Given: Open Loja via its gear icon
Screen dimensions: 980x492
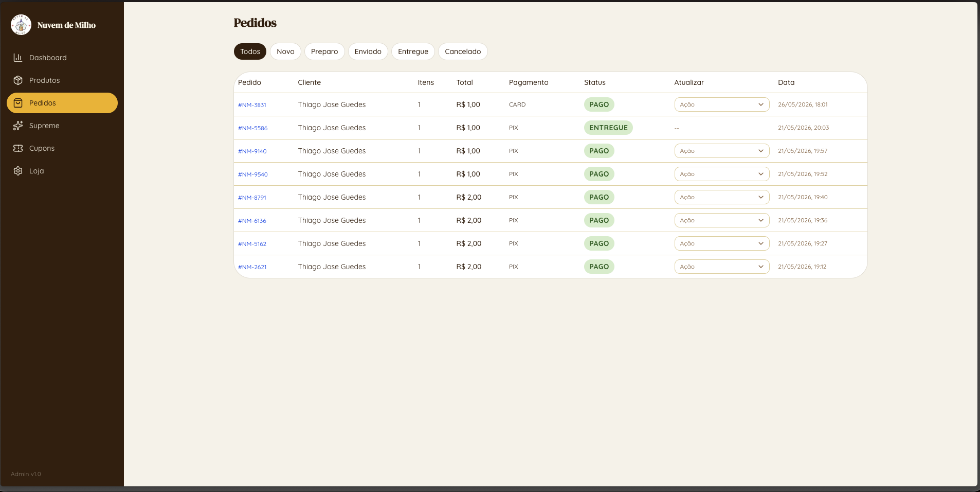Looking at the screenshot, I should click(x=18, y=171).
